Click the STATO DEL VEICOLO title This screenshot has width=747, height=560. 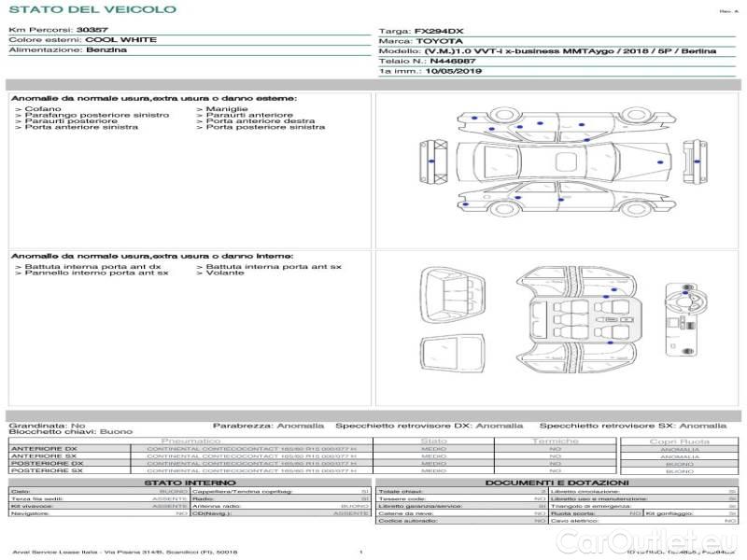click(x=92, y=9)
